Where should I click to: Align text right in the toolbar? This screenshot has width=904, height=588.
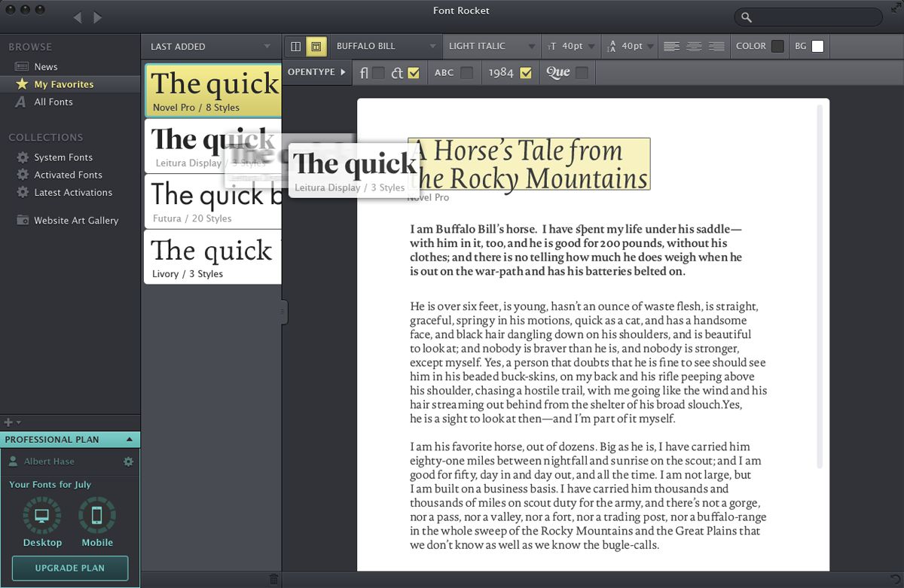716,47
